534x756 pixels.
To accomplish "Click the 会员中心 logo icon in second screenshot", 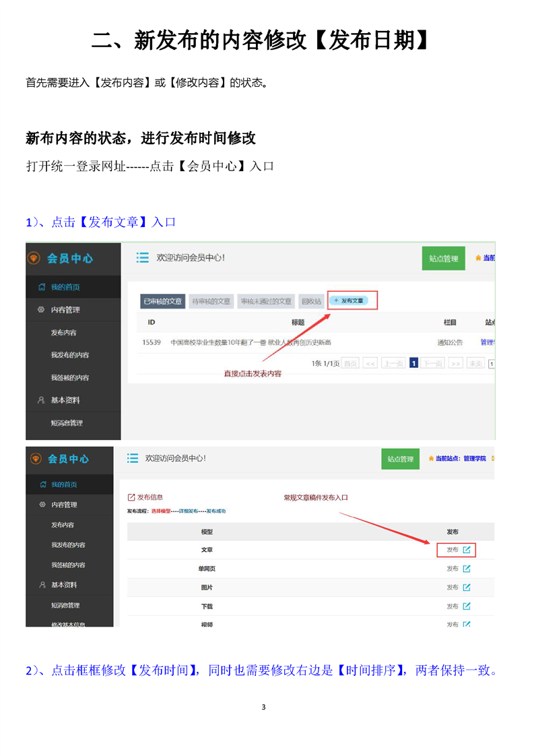I will pyautogui.click(x=36, y=459).
